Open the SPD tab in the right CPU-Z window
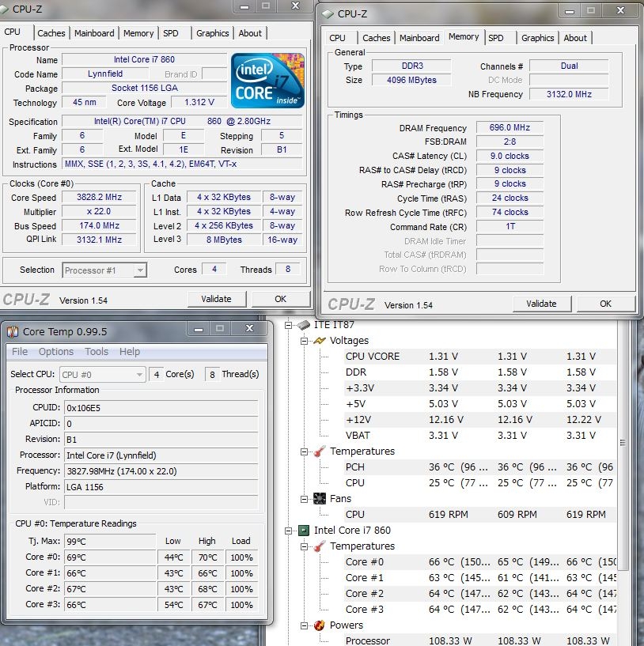644x646 pixels. click(495, 38)
